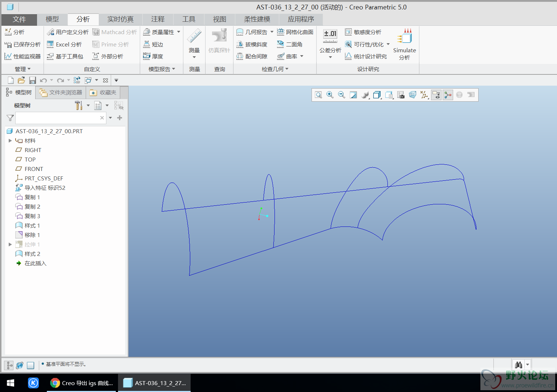Click the model tree filter funnel icon

point(10,118)
